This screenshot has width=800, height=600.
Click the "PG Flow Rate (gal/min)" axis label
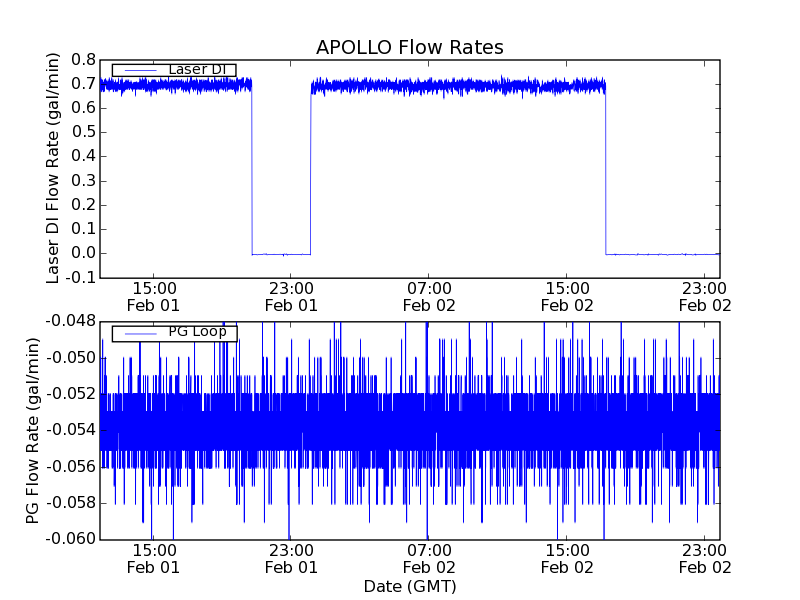32,430
